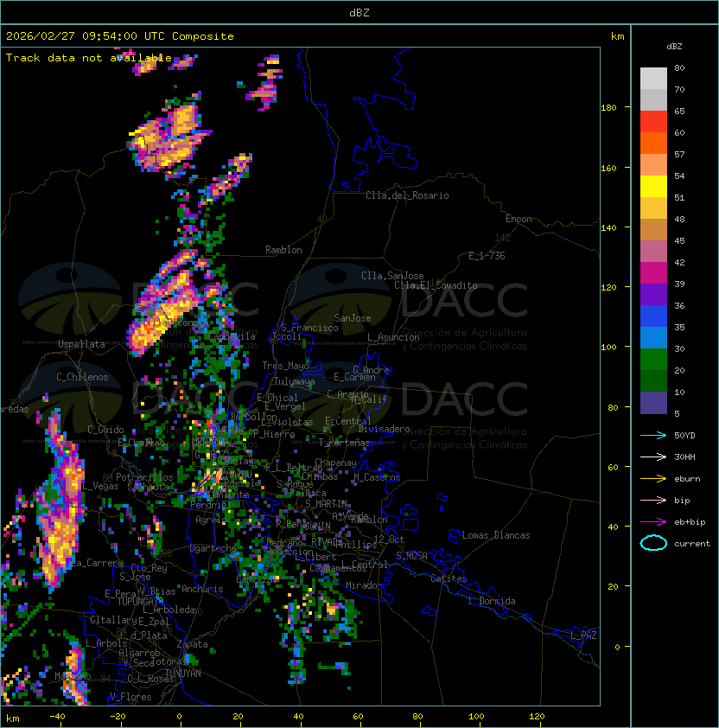The height and width of the screenshot is (728, 719).
Task: Click the 'Potrerillos' map label
Action: point(144,477)
